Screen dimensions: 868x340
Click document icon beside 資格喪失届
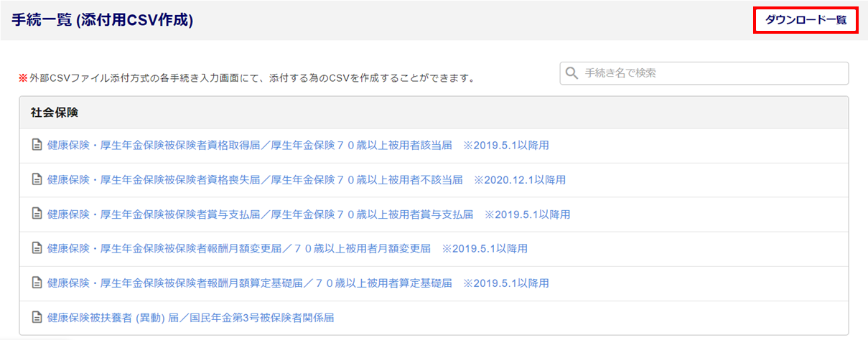coord(37,180)
